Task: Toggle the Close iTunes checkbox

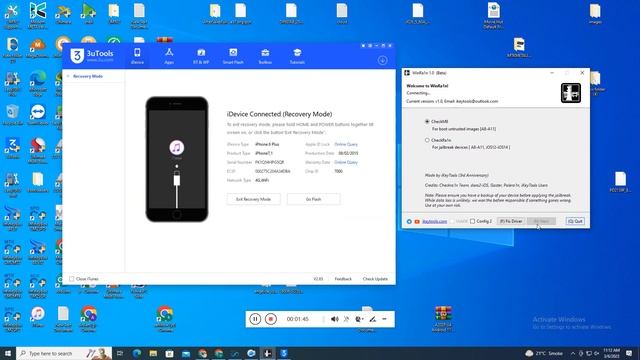Action: (72, 279)
